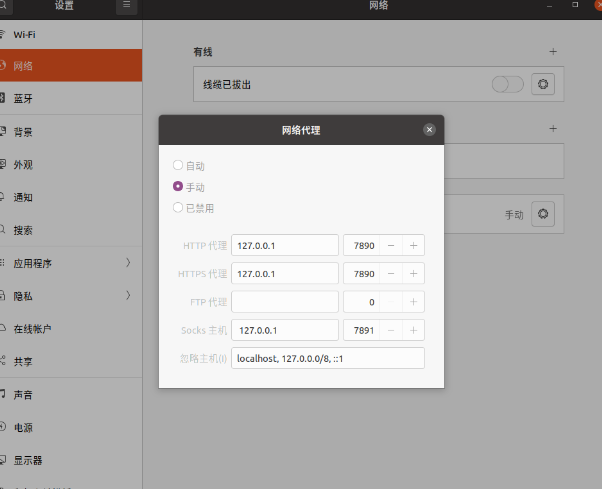602x489 pixels.
Task: Increase the HTTP proxy port value
Action: pyautogui.click(x=413, y=245)
